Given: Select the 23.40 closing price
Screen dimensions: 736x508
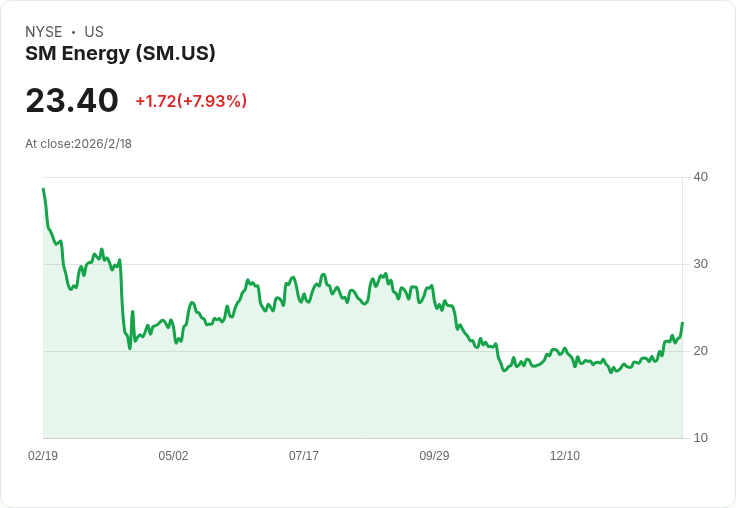Looking at the screenshot, I should (x=72, y=100).
